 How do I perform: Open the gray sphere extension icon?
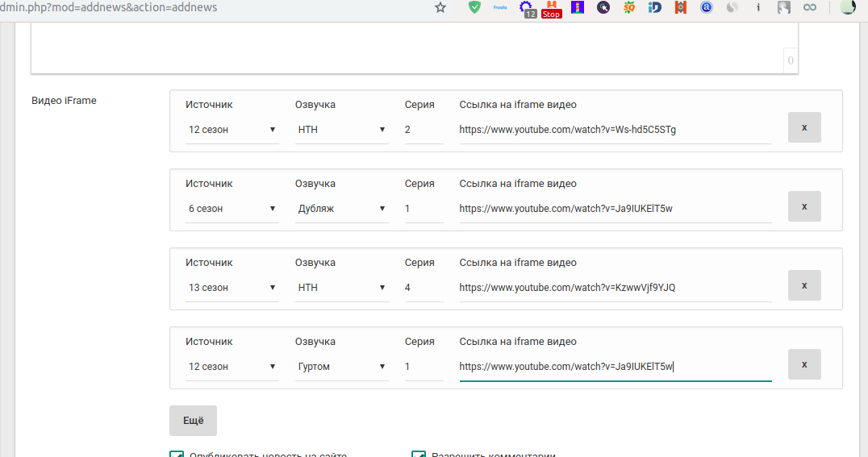tap(732, 8)
